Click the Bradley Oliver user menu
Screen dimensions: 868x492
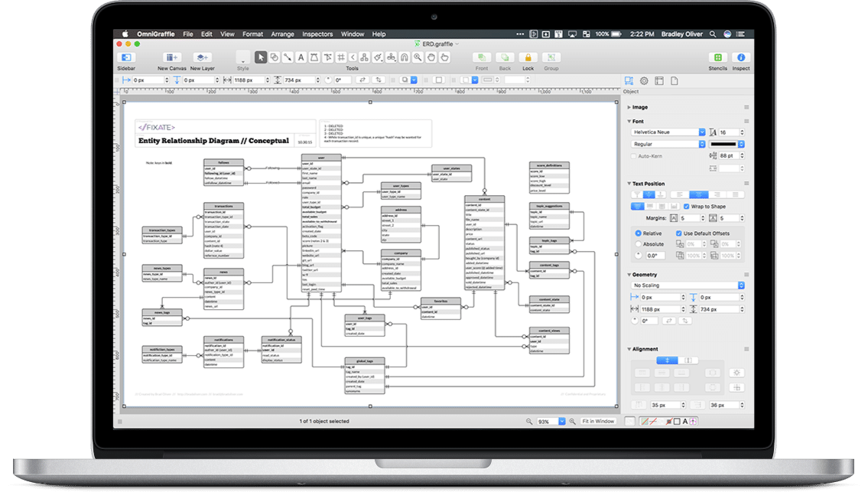click(681, 34)
